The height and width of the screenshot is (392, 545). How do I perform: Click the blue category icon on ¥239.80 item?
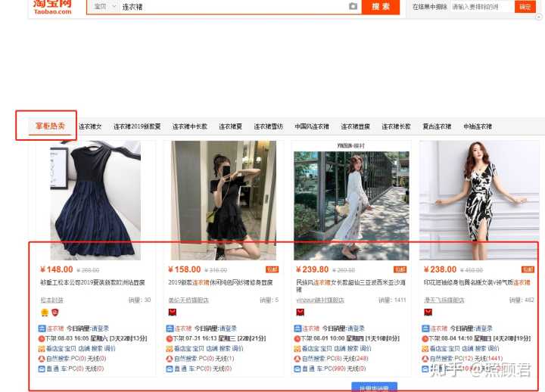[x=298, y=328]
